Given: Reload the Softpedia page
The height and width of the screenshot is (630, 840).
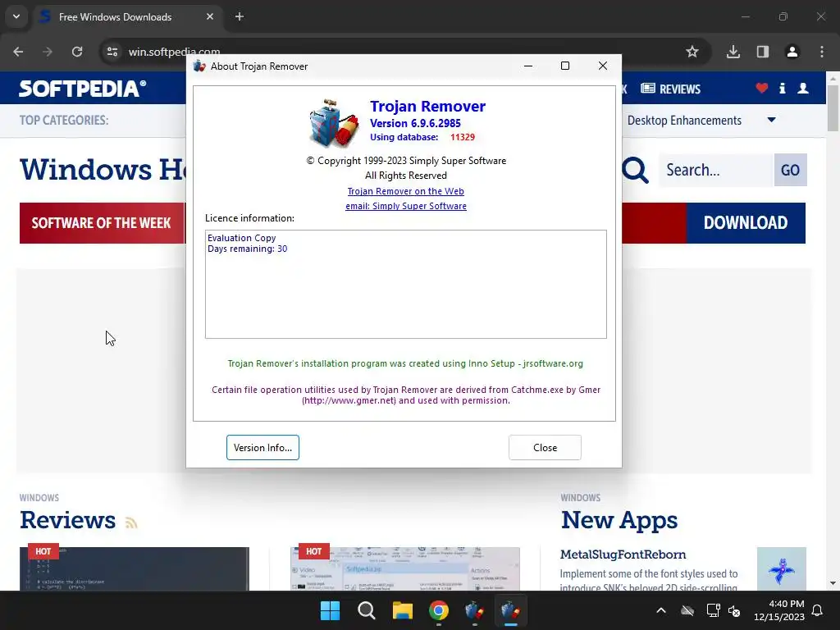Looking at the screenshot, I should click(77, 52).
